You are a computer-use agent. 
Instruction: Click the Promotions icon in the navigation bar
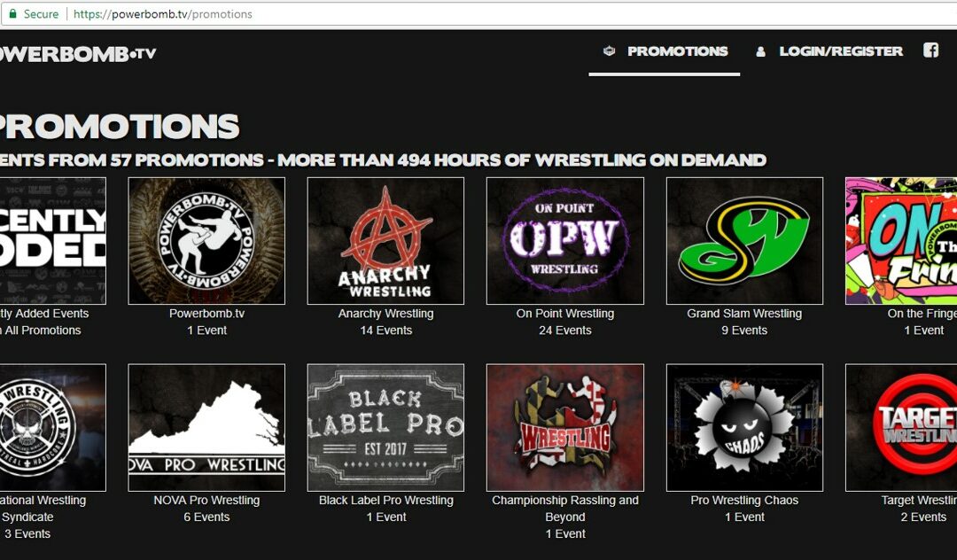609,51
